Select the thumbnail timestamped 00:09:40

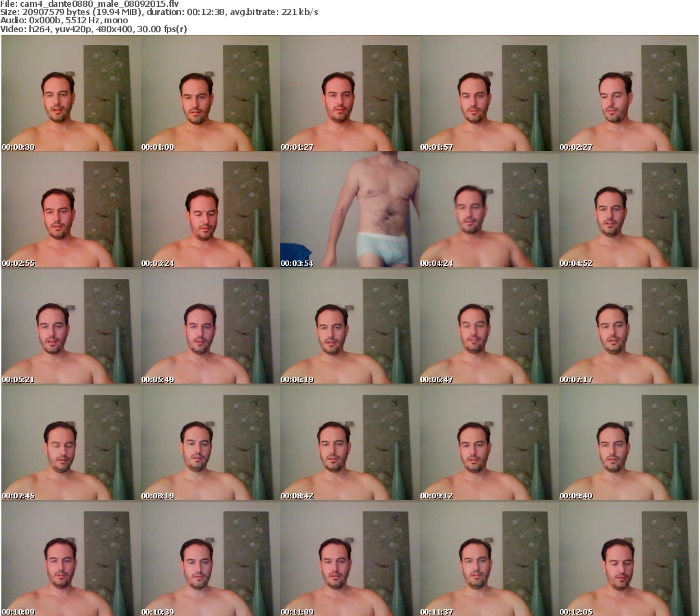pos(629,442)
